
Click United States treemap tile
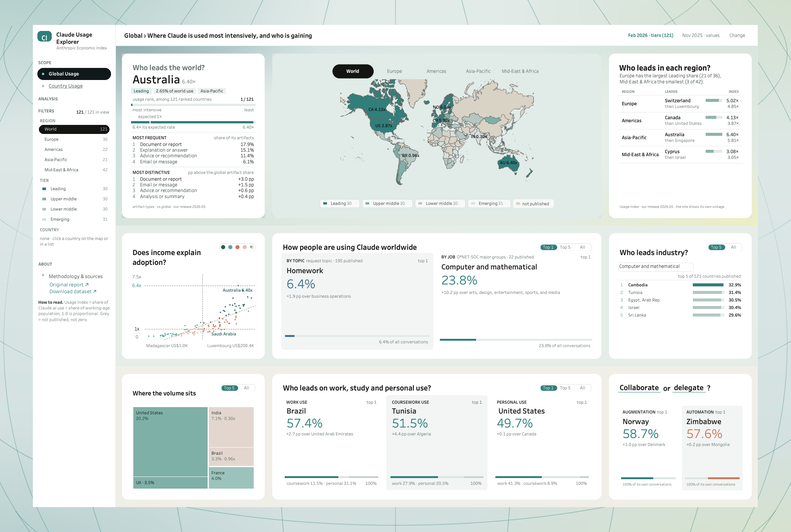point(170,441)
